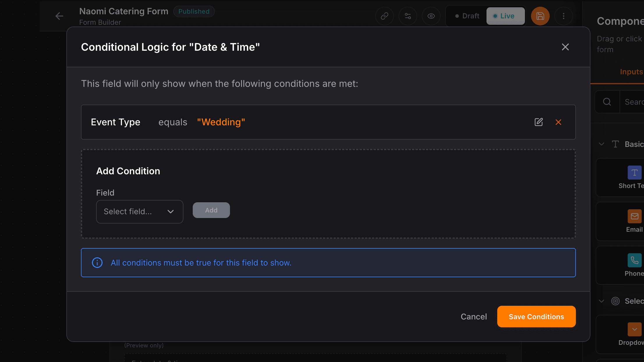Viewport: 644px width, 362px height.
Task: Open the three-dot overflow menu
Action: click(x=564, y=16)
